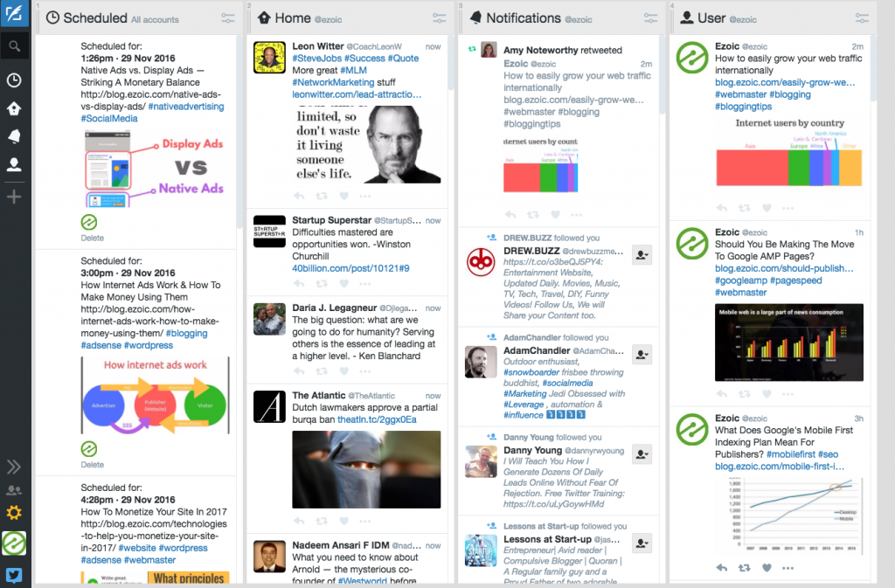The width and height of the screenshot is (895, 588).
Task: Delete the 3:00pm scheduled tweet
Action: coord(92,465)
